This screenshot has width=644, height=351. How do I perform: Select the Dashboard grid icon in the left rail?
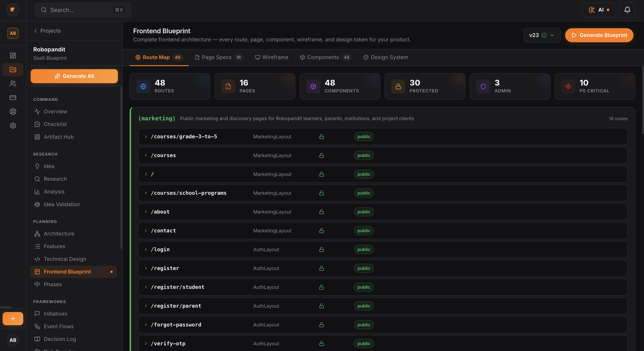point(13,55)
